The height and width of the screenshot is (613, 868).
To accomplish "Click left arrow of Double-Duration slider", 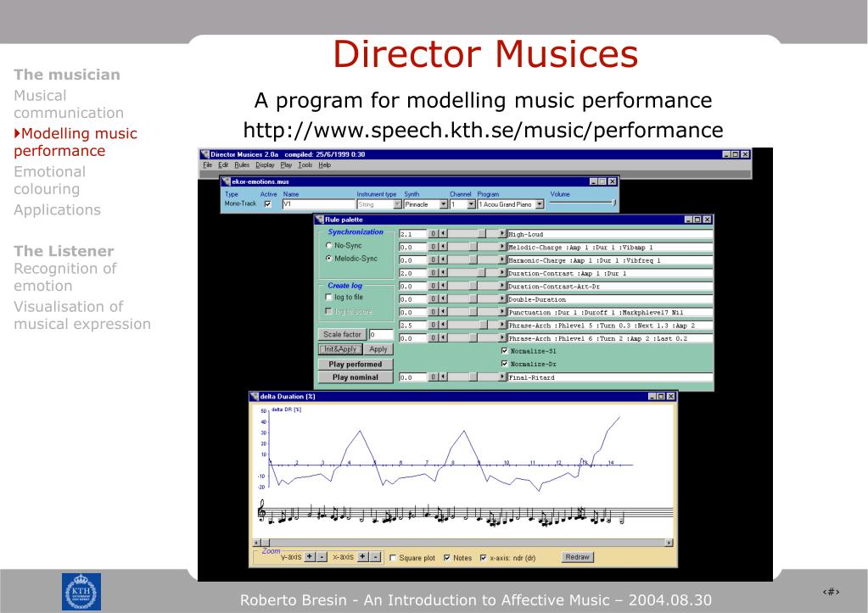I will point(443,299).
